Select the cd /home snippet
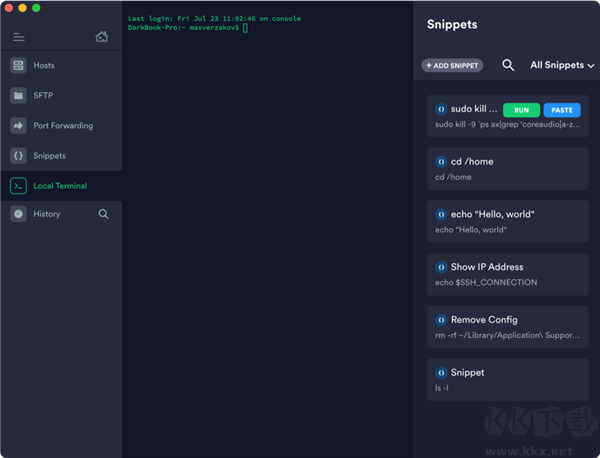 pyautogui.click(x=507, y=169)
